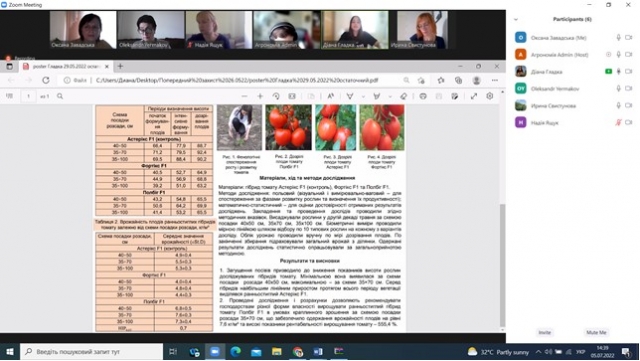Activate the Read aloud icon in PDF toolbar
The height and width of the screenshot is (361, 640).
coord(331,96)
